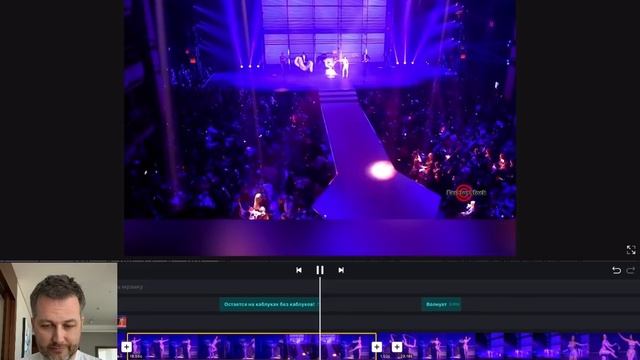Viewport: 640px width, 360px height.
Task: Expand the preview to fullscreen
Action: click(x=631, y=250)
